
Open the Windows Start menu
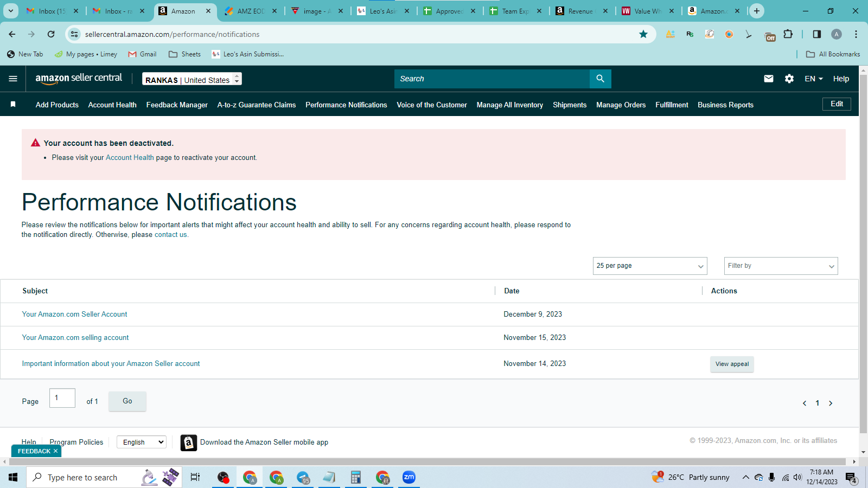click(13, 477)
